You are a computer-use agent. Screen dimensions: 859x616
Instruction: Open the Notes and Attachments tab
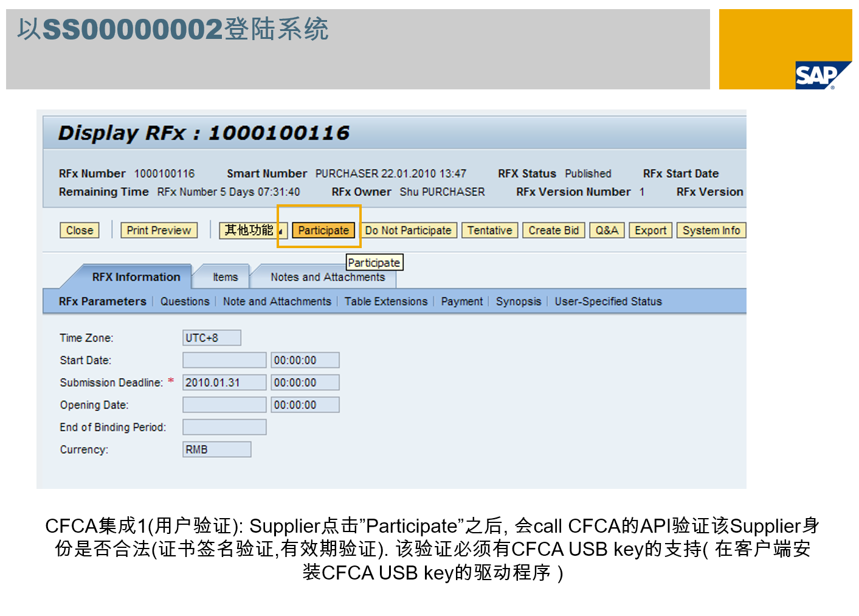click(328, 277)
